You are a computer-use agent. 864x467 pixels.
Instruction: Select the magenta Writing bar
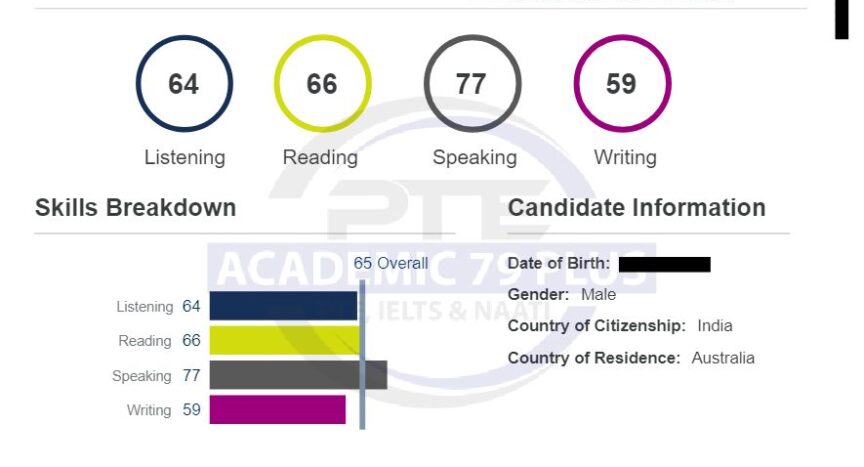tap(278, 410)
